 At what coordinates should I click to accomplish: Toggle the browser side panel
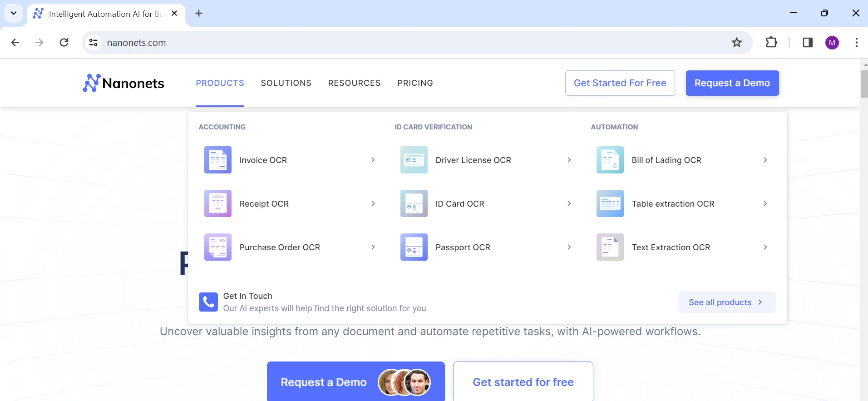pyautogui.click(x=807, y=43)
